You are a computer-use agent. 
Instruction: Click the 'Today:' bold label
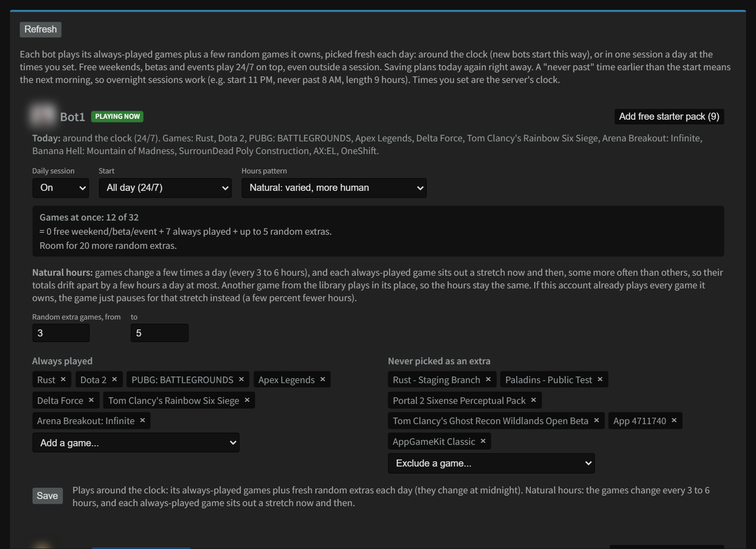46,138
